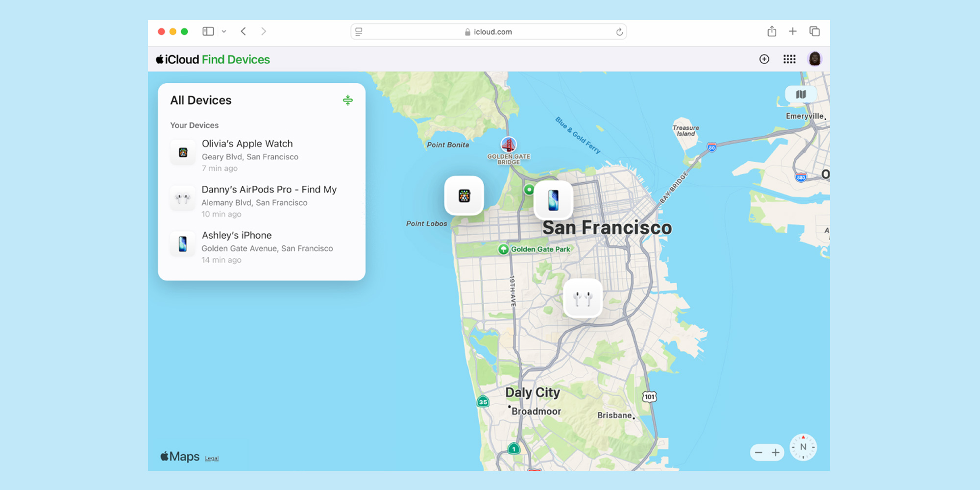Viewport: 980px width, 490px height.
Task: Open sidebar options dropdown chevron
Action: [x=224, y=31]
